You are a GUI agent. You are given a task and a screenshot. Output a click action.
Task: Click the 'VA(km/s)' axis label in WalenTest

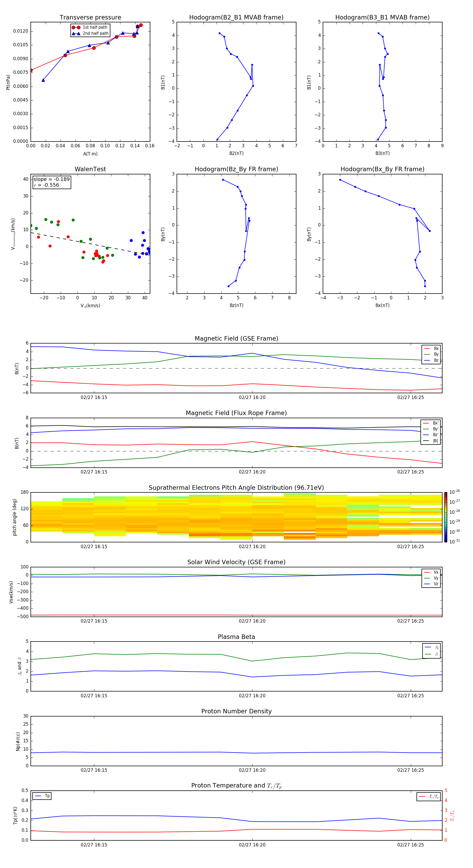[90, 306]
